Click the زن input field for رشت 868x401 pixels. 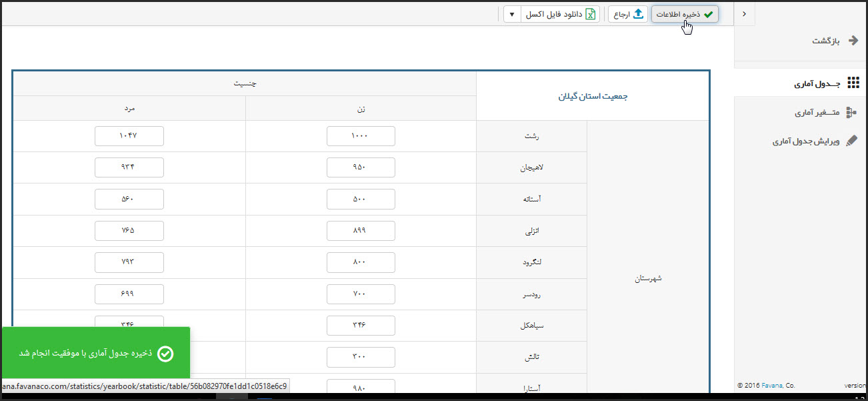tap(361, 136)
